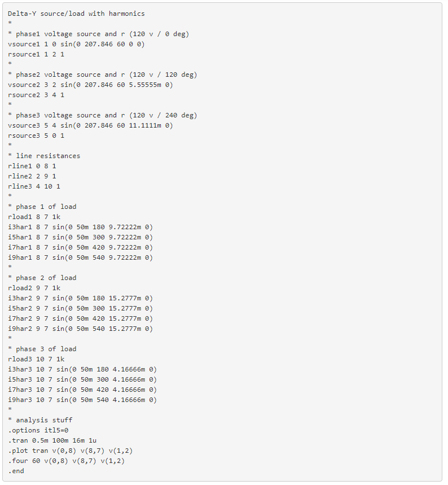Click the ".four 60" Fourier analysis line
448x485 pixels.
(x=66, y=461)
